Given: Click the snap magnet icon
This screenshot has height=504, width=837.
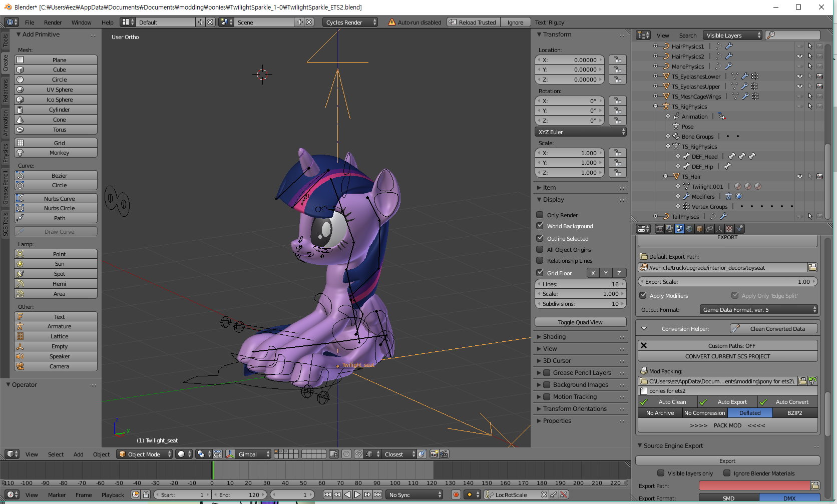Looking at the screenshot, I should (359, 454).
